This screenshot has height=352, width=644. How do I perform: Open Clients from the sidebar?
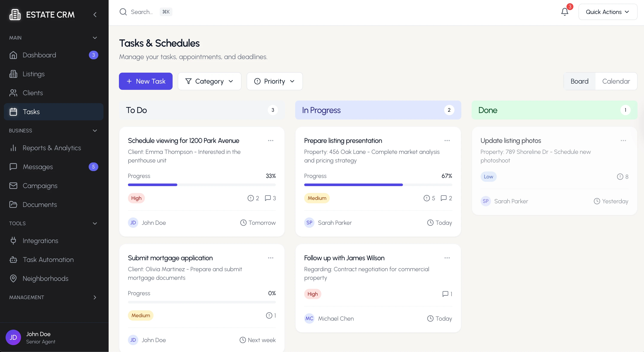[x=14, y=93]
